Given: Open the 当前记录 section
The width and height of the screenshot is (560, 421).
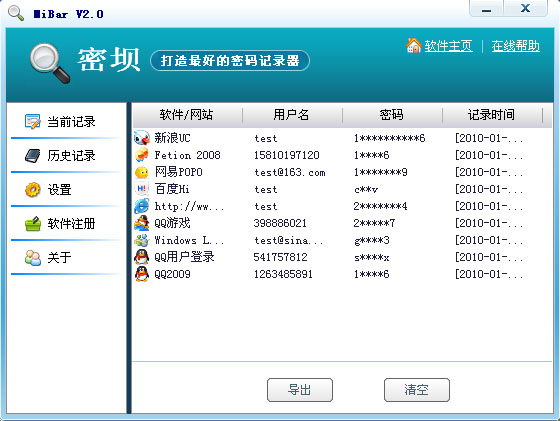Looking at the screenshot, I should point(66,121).
